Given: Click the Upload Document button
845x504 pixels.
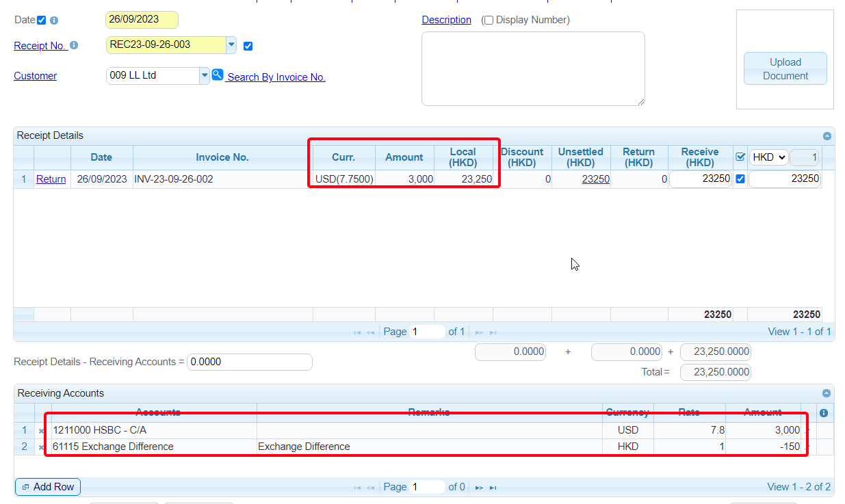Looking at the screenshot, I should click(x=785, y=68).
